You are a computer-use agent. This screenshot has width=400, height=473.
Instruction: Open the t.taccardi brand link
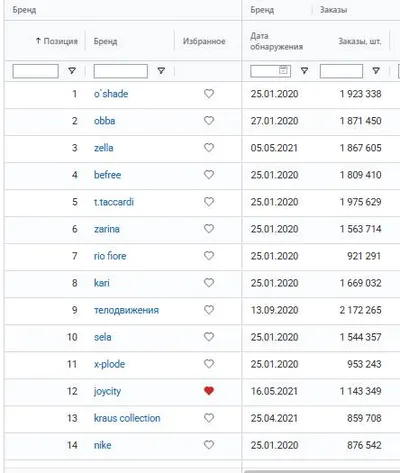(x=114, y=202)
